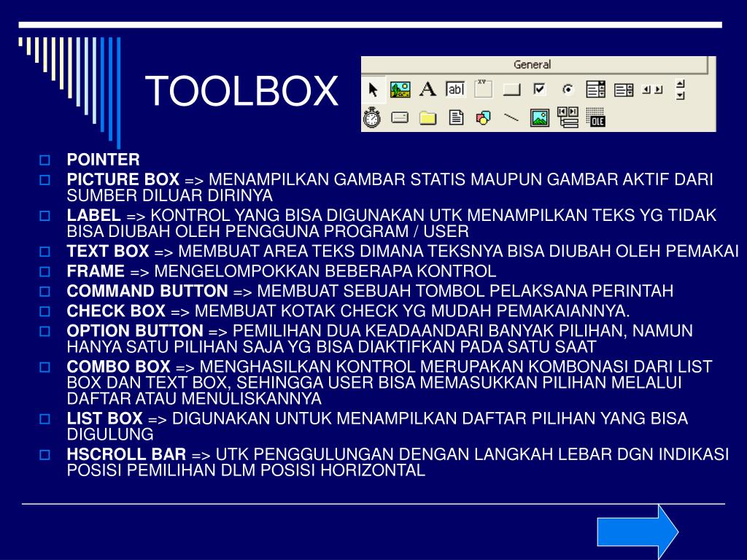
Task: Click the bold CHECK BOX text
Action: pos(116,311)
